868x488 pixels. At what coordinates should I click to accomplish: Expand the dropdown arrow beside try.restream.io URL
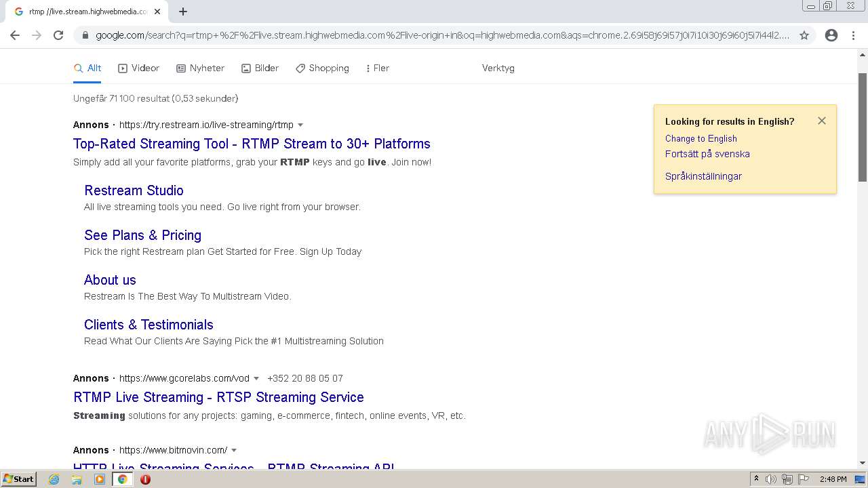coord(300,125)
